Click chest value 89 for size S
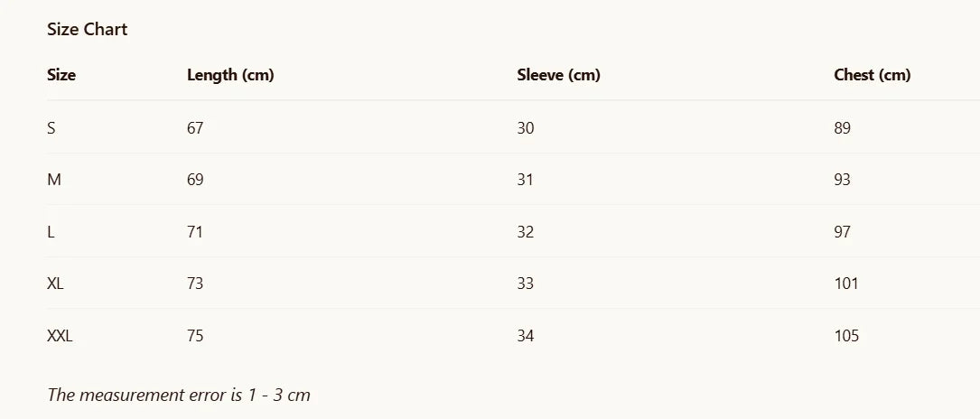The width and height of the screenshot is (980, 419). [x=843, y=128]
